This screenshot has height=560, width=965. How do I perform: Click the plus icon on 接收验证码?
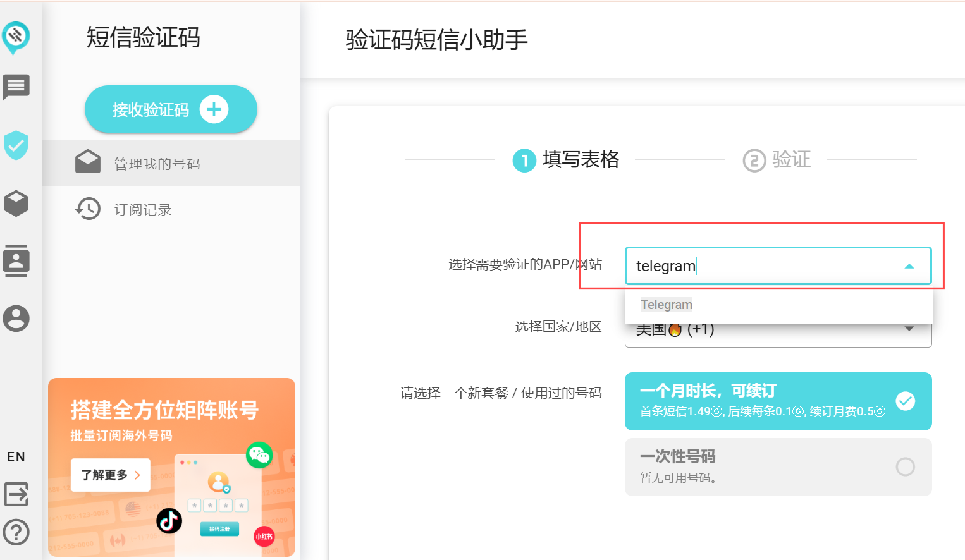[x=214, y=109]
